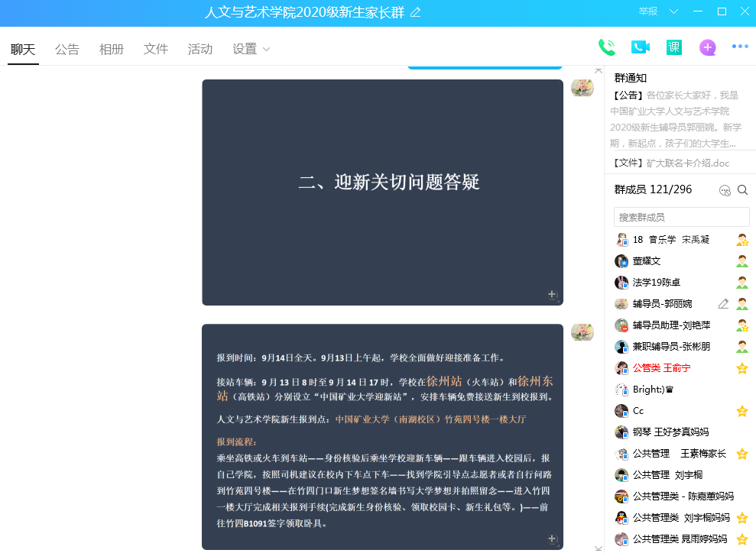This screenshot has width=756, height=553.
Task: Open the 相册 tab
Action: point(112,49)
